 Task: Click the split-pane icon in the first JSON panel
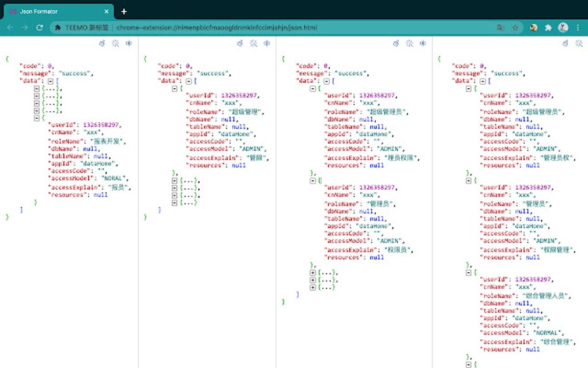click(129, 43)
